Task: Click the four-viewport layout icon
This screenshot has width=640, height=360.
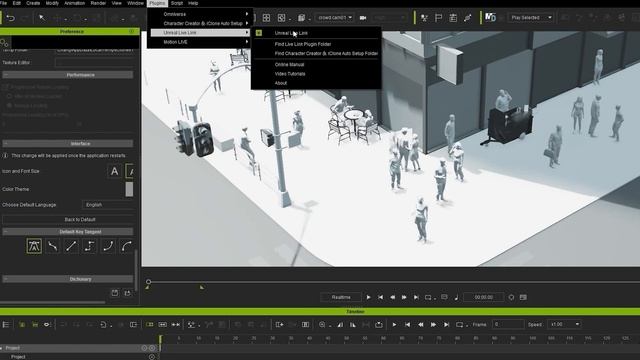Action: click(266, 18)
